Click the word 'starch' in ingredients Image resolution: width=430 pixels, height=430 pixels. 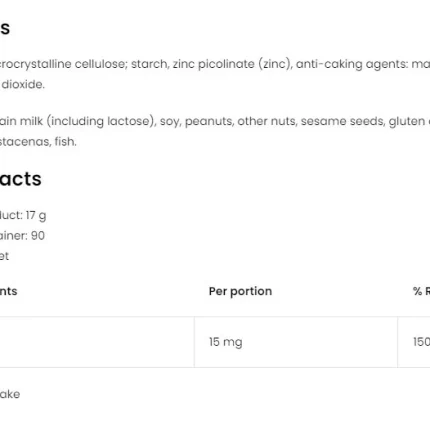coord(149,64)
